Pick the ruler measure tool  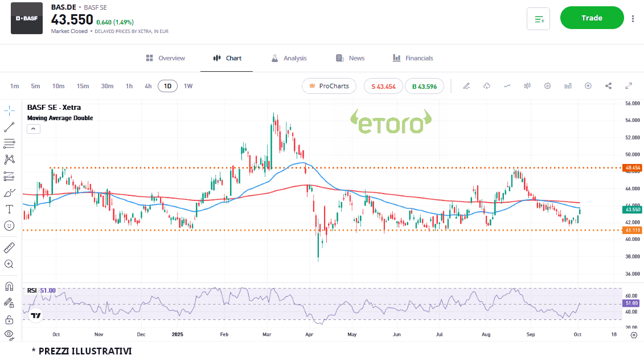10,248
